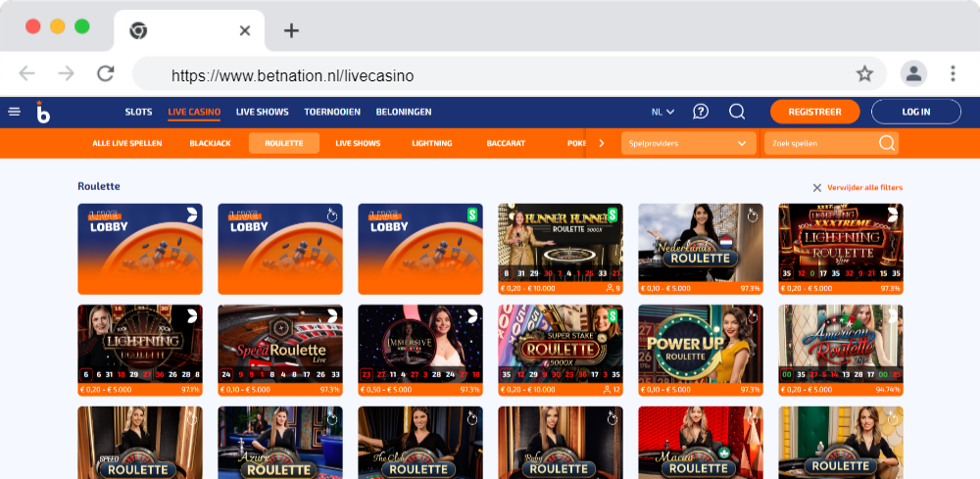Open the Toernooien menu item
The width and height of the screenshot is (980, 479).
[x=332, y=112]
